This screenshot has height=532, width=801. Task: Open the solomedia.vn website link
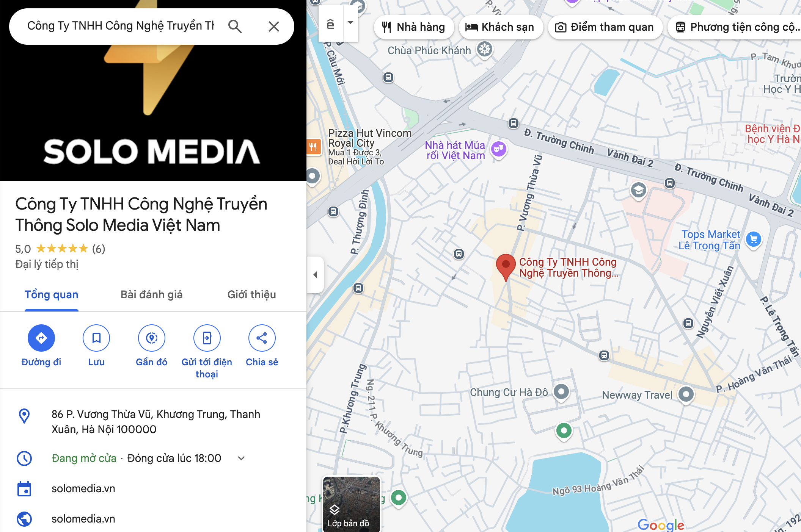(x=83, y=519)
